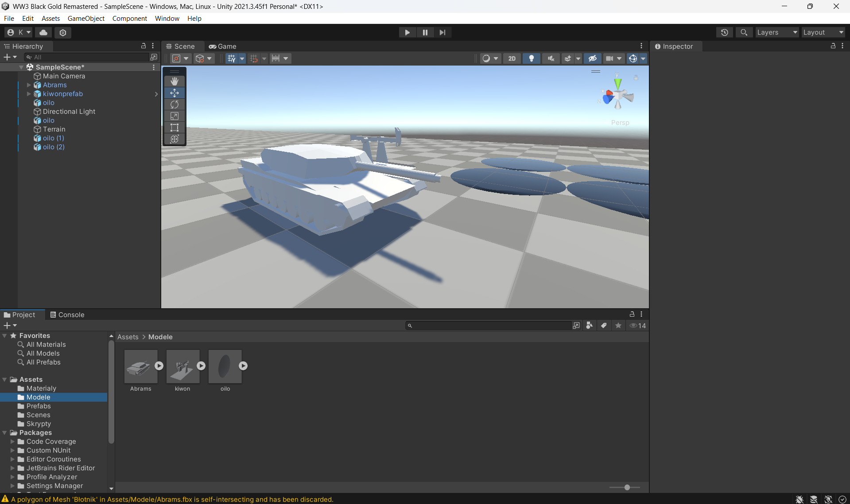Toggle grid visibility in scene toolbar

click(232, 58)
